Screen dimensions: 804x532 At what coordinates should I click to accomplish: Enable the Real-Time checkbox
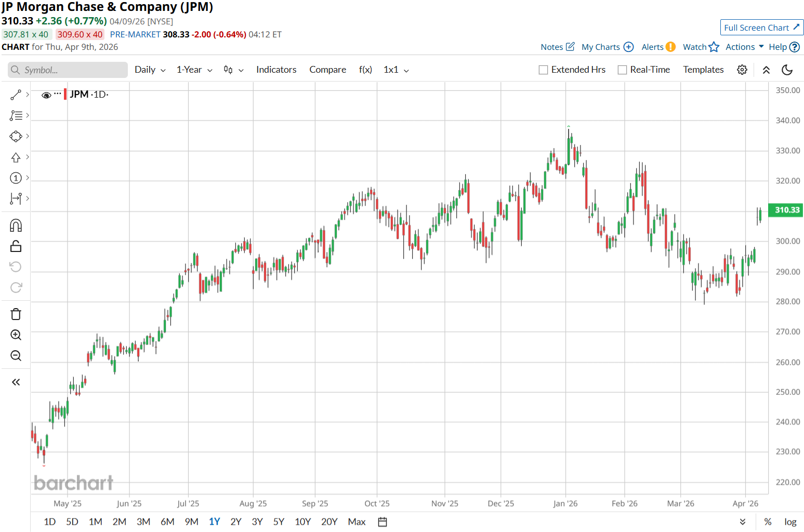622,70
